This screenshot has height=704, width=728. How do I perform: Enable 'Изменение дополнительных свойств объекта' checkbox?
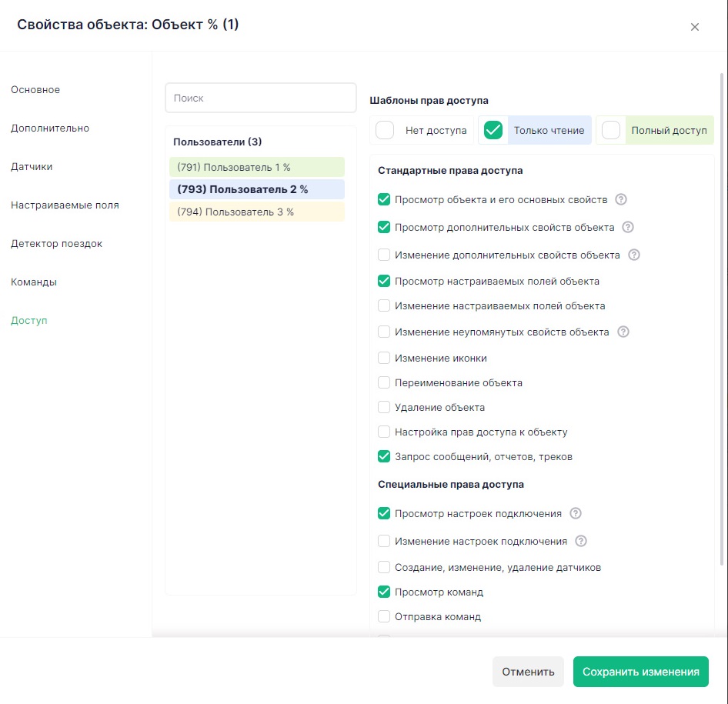pyautogui.click(x=384, y=255)
